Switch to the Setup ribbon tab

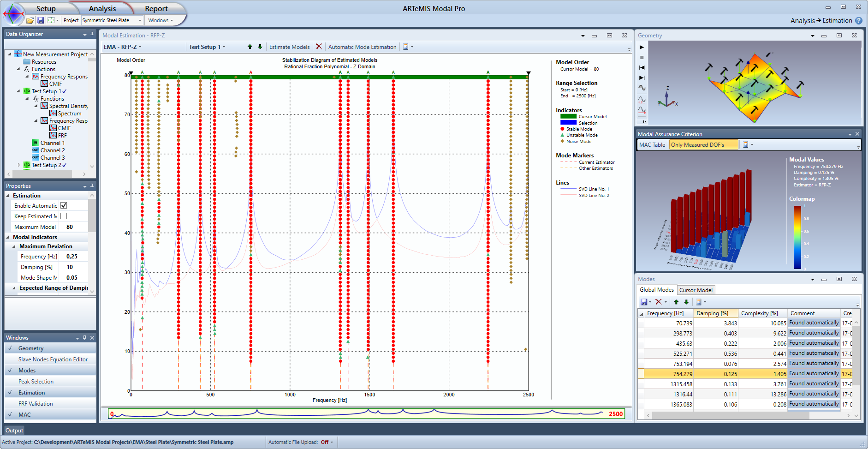click(46, 9)
